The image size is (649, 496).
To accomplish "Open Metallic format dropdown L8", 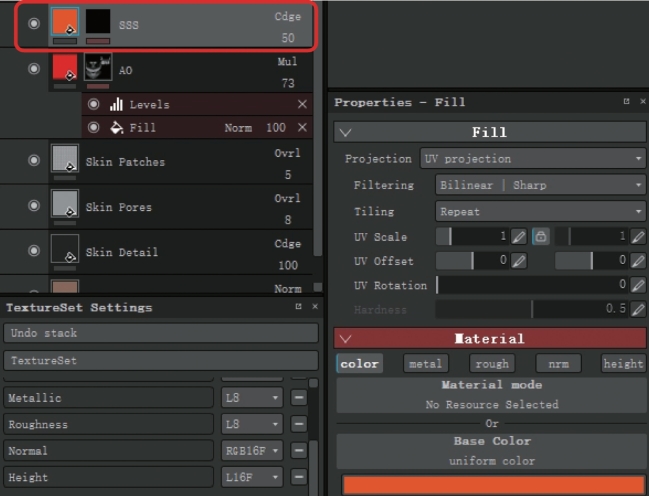I will 252,397.
